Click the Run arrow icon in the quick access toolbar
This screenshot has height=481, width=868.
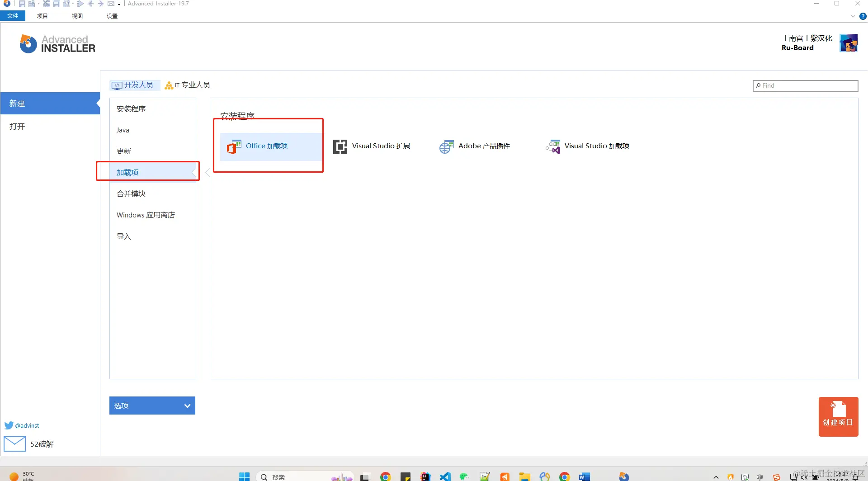tap(80, 4)
